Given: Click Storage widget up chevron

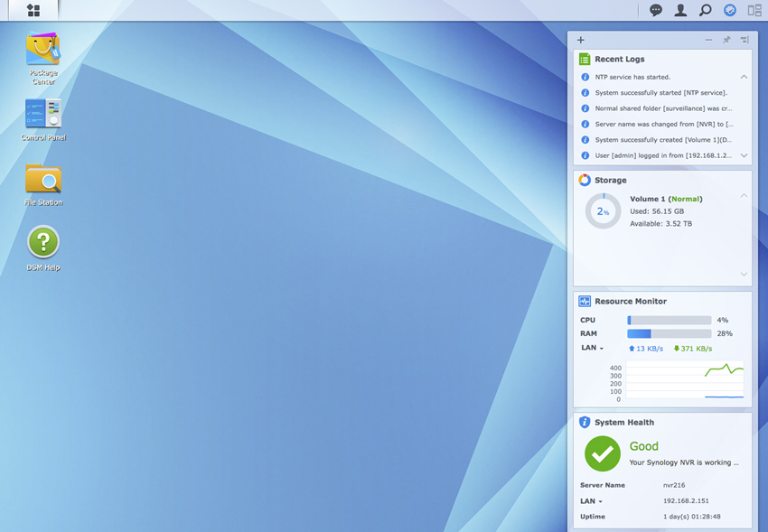Looking at the screenshot, I should [744, 196].
